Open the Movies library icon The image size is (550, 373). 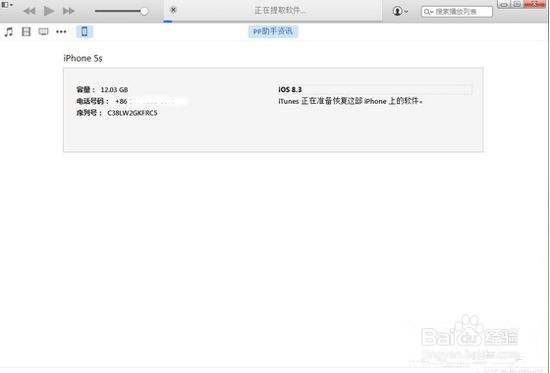26,32
